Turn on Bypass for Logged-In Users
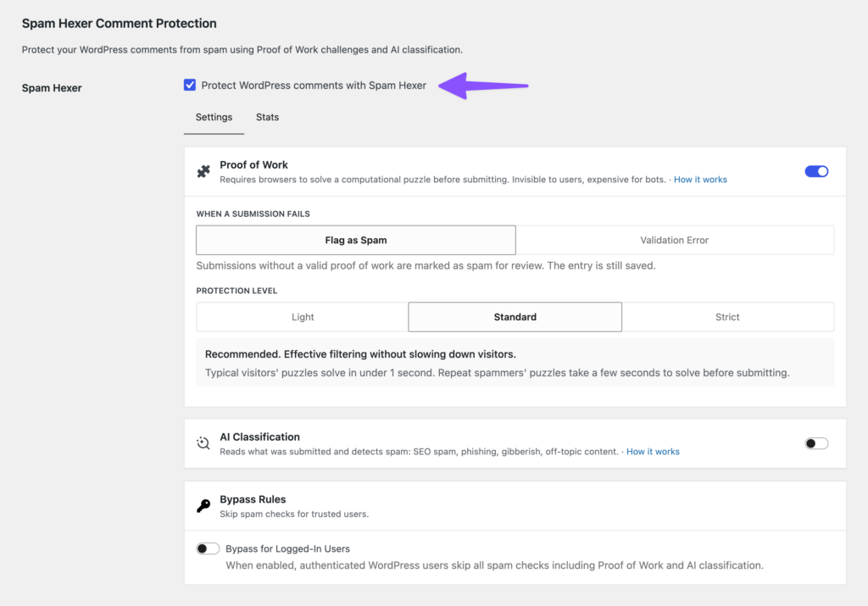 [209, 548]
